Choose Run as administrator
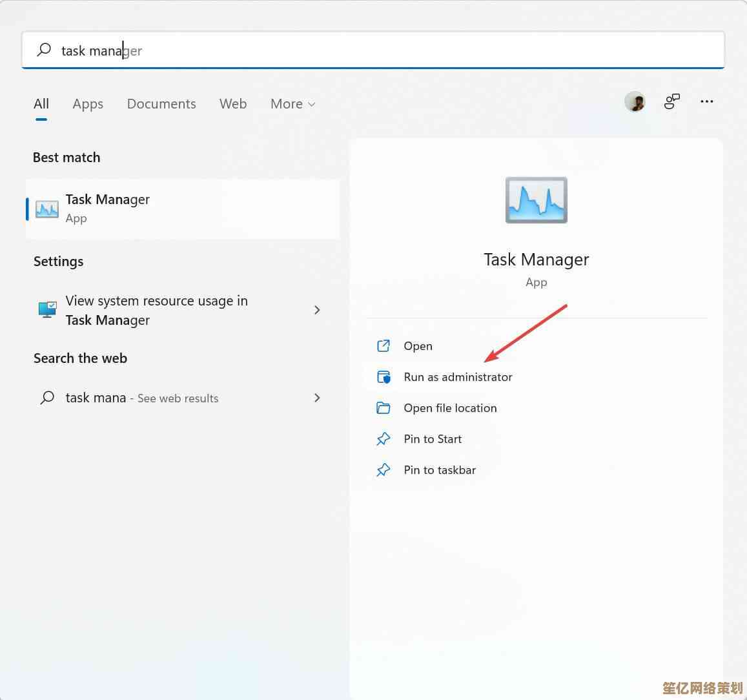747x700 pixels. [458, 377]
